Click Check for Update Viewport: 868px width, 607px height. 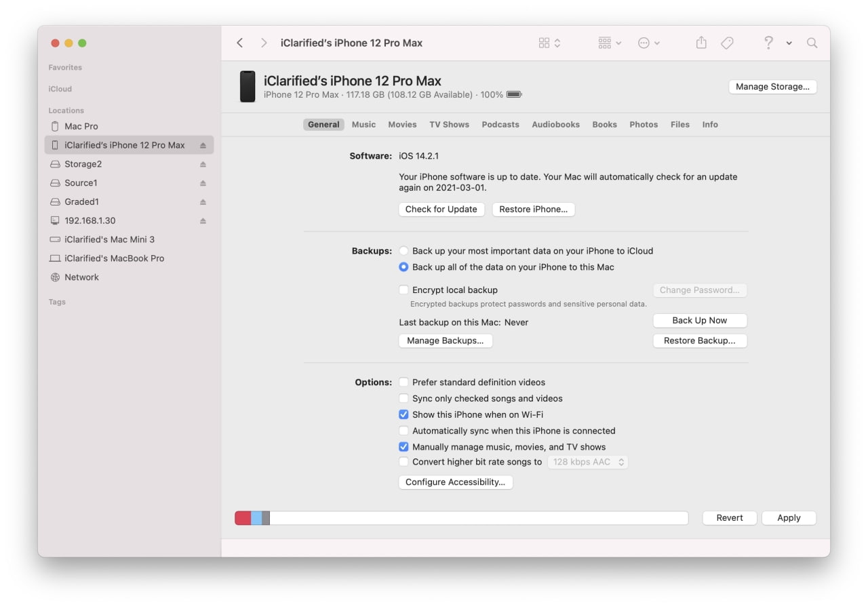441,210
